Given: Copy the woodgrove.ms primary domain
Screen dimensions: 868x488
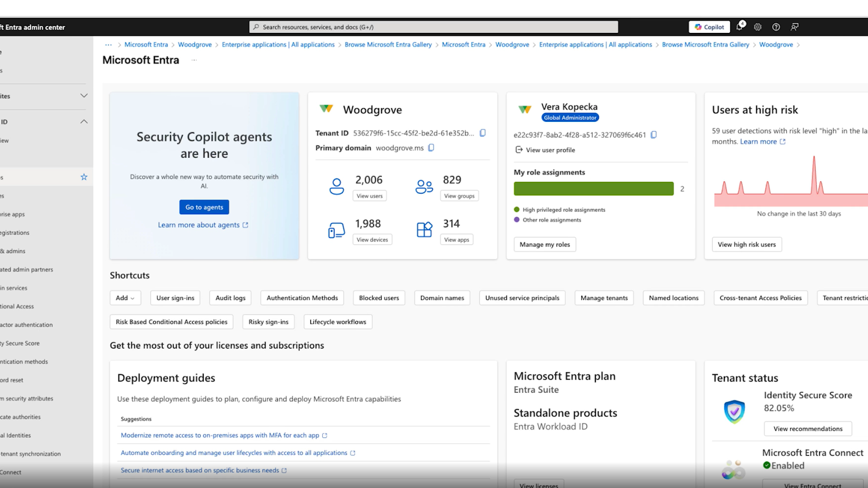Looking at the screenshot, I should [x=430, y=148].
